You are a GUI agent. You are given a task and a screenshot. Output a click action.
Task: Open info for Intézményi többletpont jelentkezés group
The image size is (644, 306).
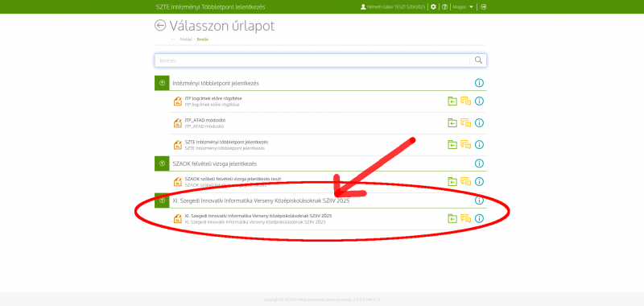click(x=479, y=83)
